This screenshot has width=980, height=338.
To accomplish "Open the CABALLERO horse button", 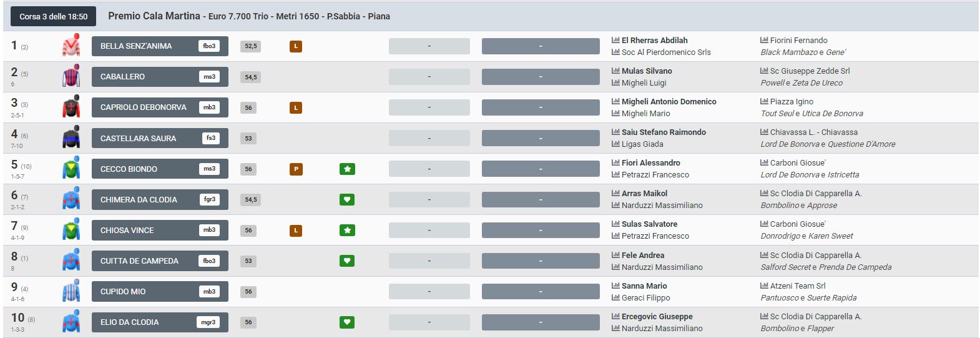I will tap(159, 77).
